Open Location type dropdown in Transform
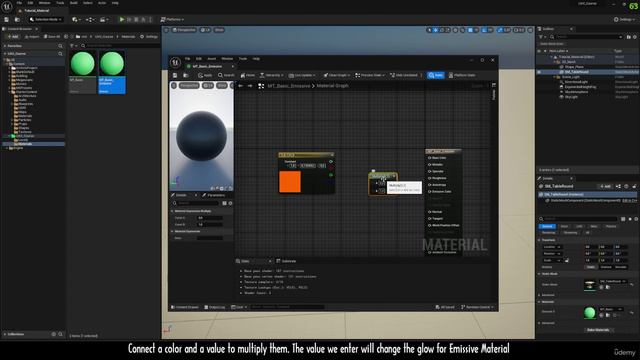 (x=552, y=247)
